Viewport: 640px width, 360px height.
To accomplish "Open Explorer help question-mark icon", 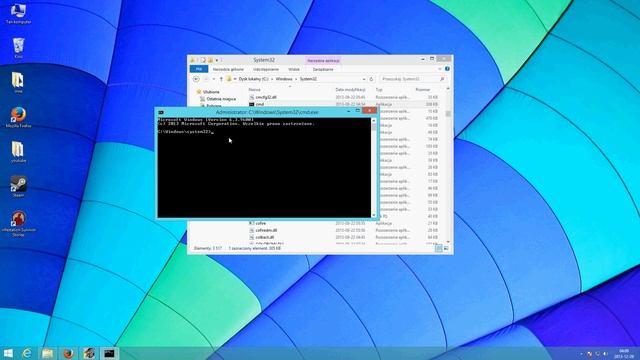I will (447, 69).
